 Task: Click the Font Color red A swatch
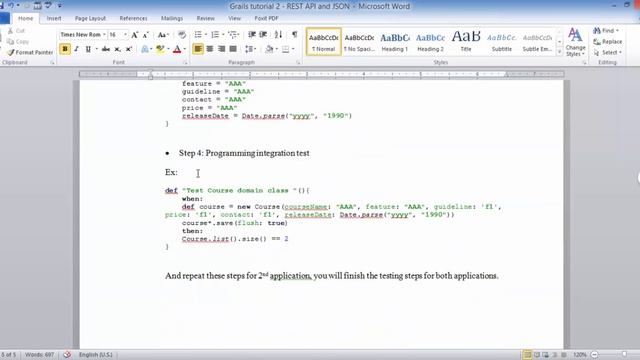(177, 49)
